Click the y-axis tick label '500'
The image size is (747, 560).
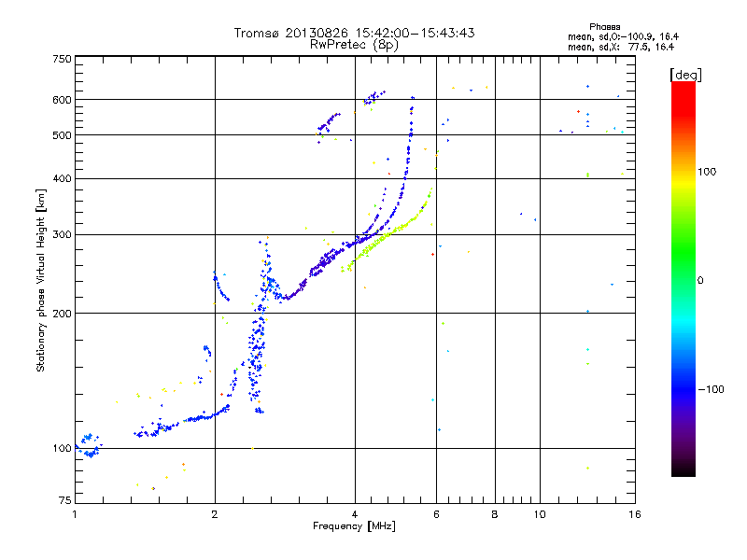pos(62,135)
